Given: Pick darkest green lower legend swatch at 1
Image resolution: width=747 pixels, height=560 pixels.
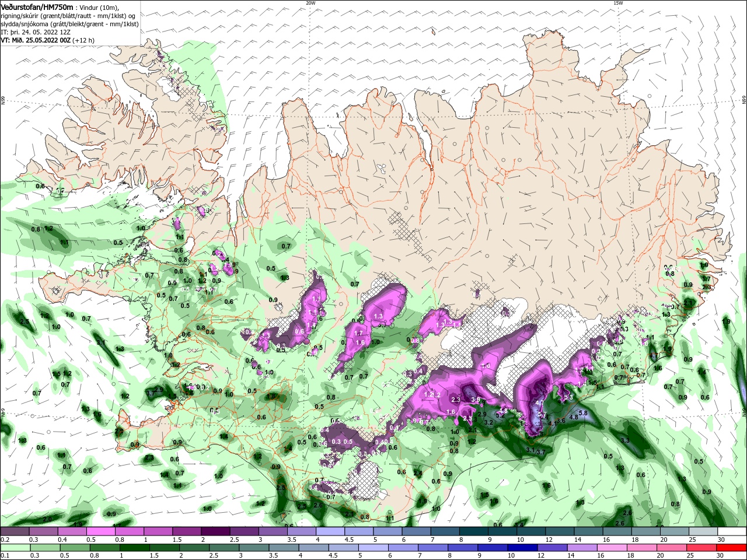Looking at the screenshot, I should [x=134, y=548].
